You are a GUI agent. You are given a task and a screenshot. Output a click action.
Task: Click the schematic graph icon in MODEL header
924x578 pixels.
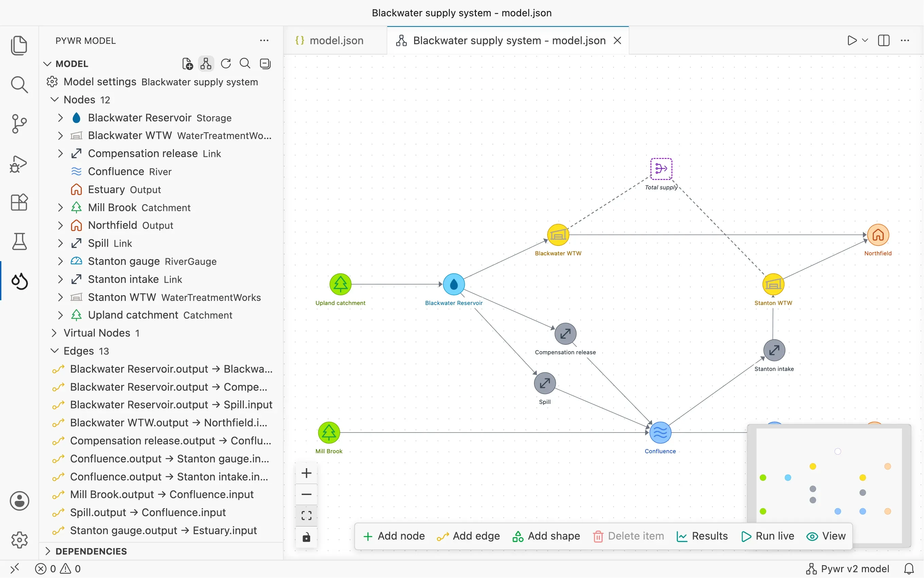pos(206,64)
